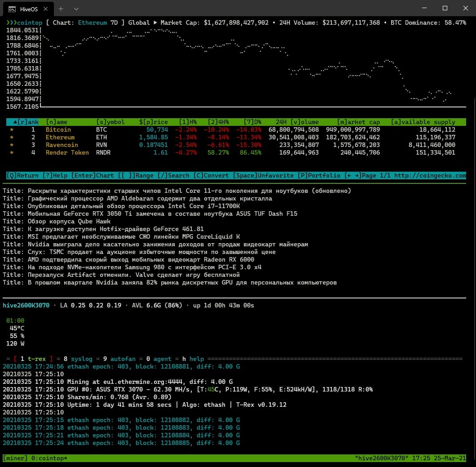Click the Market Cap global value

pos(236,23)
